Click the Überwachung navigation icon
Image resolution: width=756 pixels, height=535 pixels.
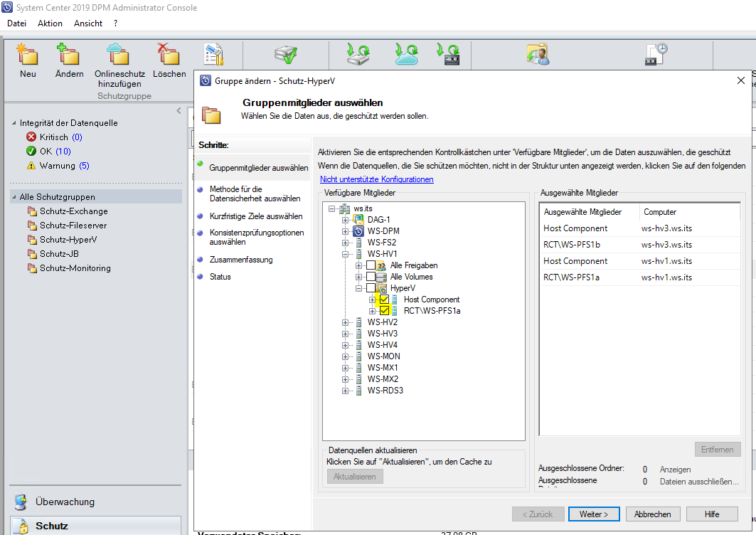(x=20, y=502)
